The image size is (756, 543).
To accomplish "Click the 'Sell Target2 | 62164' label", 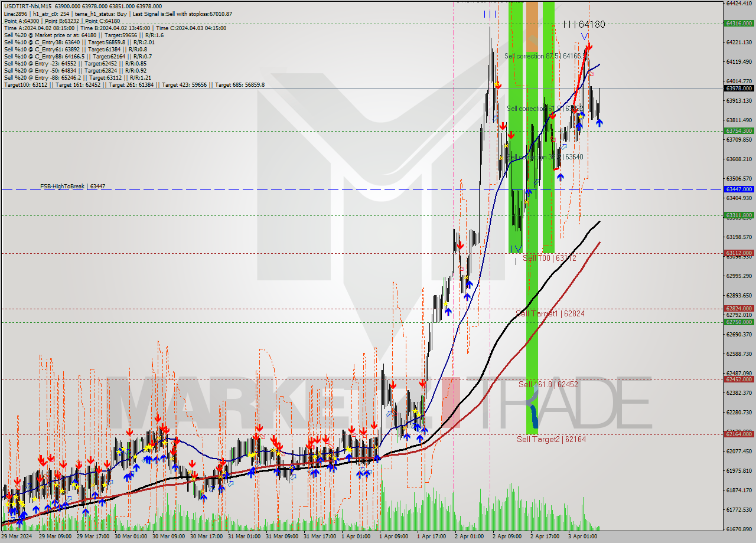I will tap(552, 439).
